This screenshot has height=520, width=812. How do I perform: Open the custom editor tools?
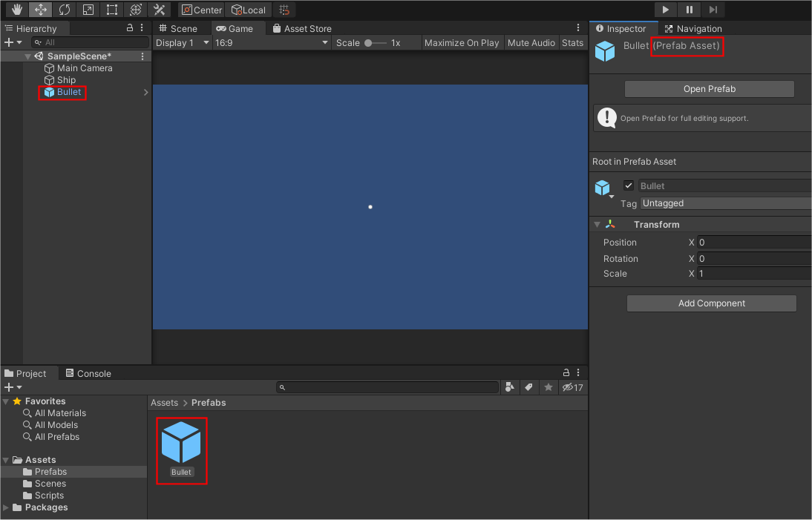pyautogui.click(x=160, y=10)
